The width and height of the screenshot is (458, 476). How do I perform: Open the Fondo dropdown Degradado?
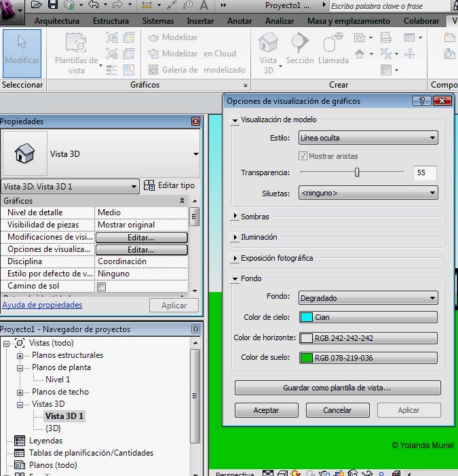point(368,297)
